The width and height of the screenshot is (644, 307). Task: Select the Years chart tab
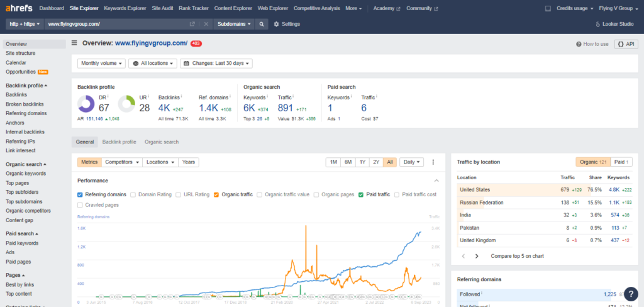[x=189, y=162]
